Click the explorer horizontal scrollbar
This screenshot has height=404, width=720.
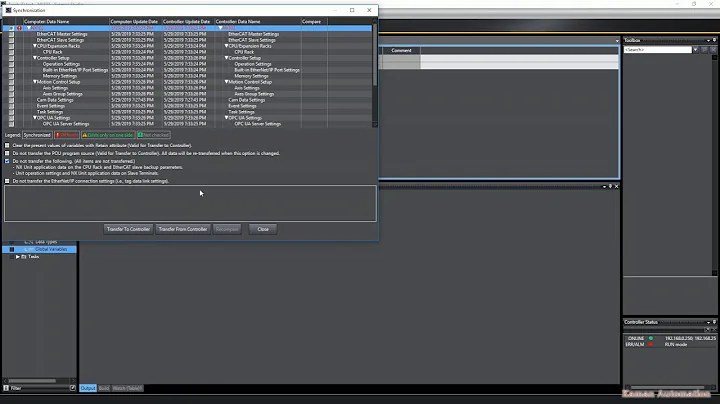(x=32, y=381)
